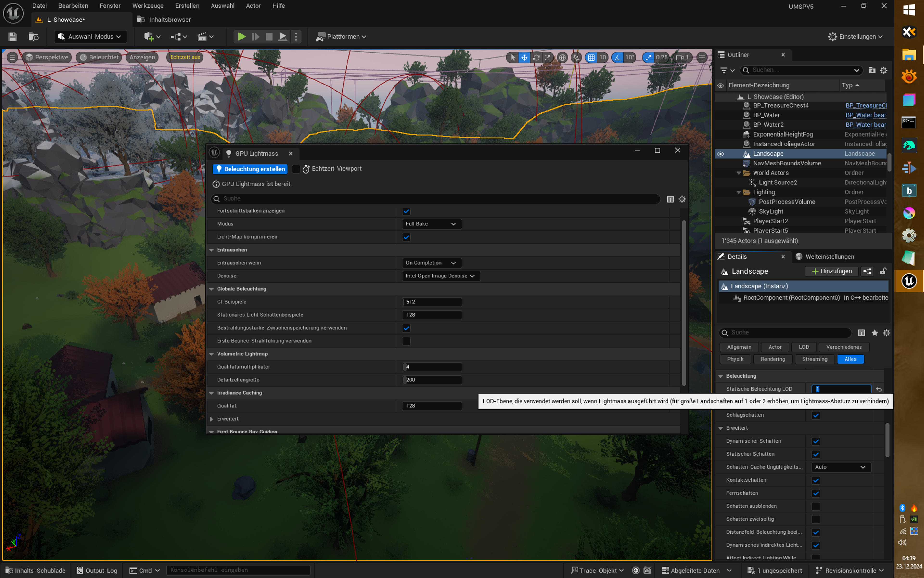Open GPU Lightmass settings gear icon
The height and width of the screenshot is (578, 924).
click(682, 199)
